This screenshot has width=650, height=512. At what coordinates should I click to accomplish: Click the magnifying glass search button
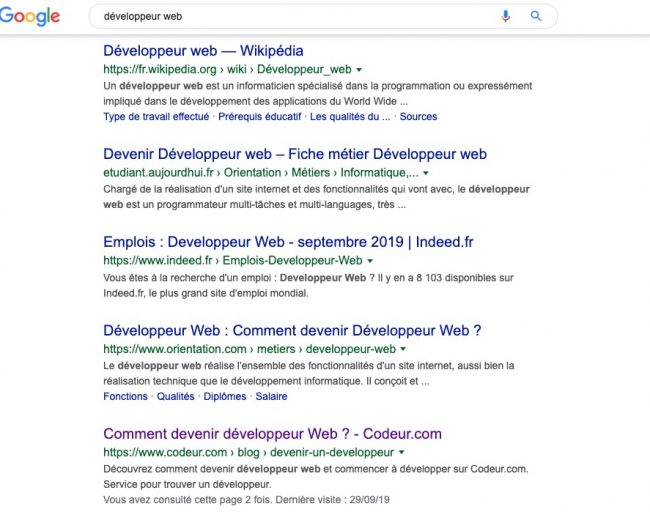[536, 16]
